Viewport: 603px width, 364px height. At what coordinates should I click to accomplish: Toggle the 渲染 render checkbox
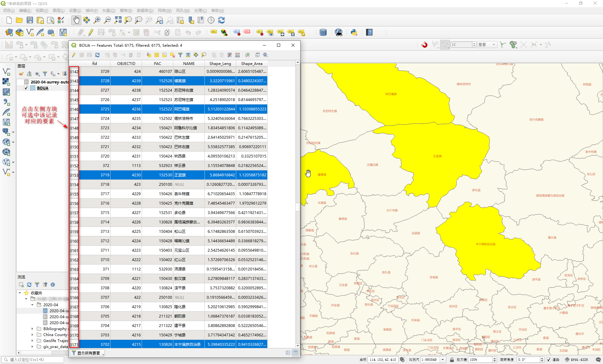548,360
